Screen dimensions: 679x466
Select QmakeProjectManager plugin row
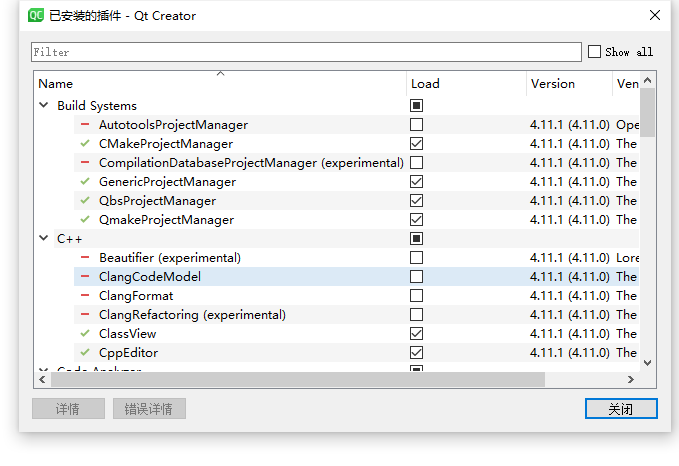point(356,220)
